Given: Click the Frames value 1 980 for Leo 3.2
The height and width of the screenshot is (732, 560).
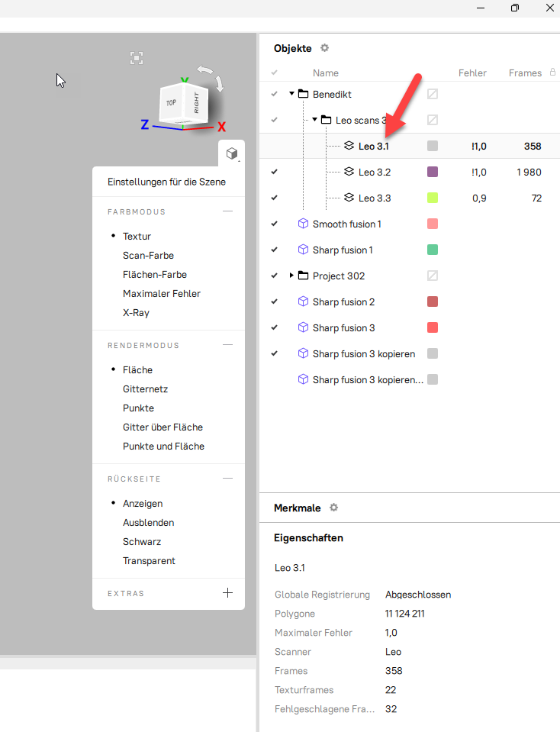Looking at the screenshot, I should [529, 173].
